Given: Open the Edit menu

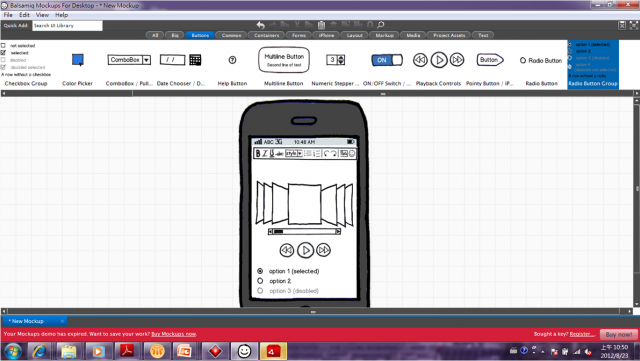Looking at the screenshot, I should point(24,15).
